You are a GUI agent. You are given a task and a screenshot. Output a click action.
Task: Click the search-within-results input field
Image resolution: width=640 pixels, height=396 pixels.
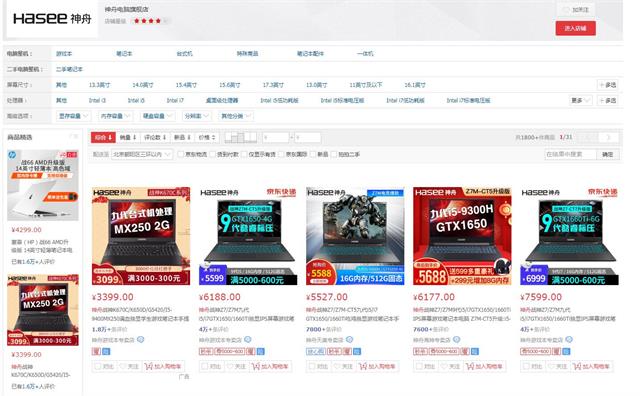pos(571,154)
